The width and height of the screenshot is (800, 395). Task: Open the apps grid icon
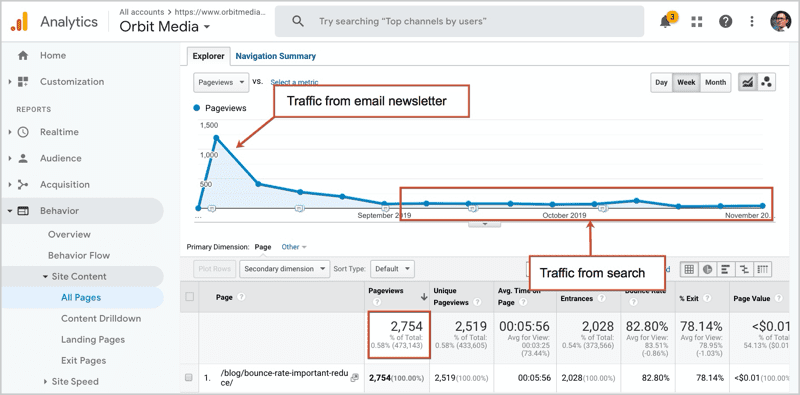(696, 21)
